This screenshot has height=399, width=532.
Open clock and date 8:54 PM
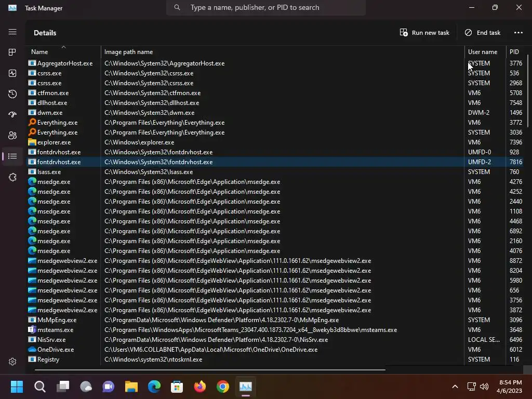(x=510, y=387)
